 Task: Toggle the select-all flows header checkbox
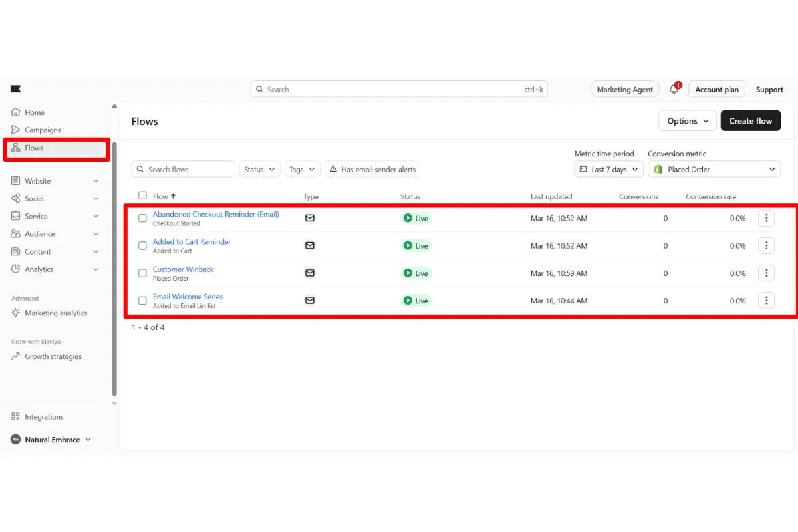[x=142, y=196]
